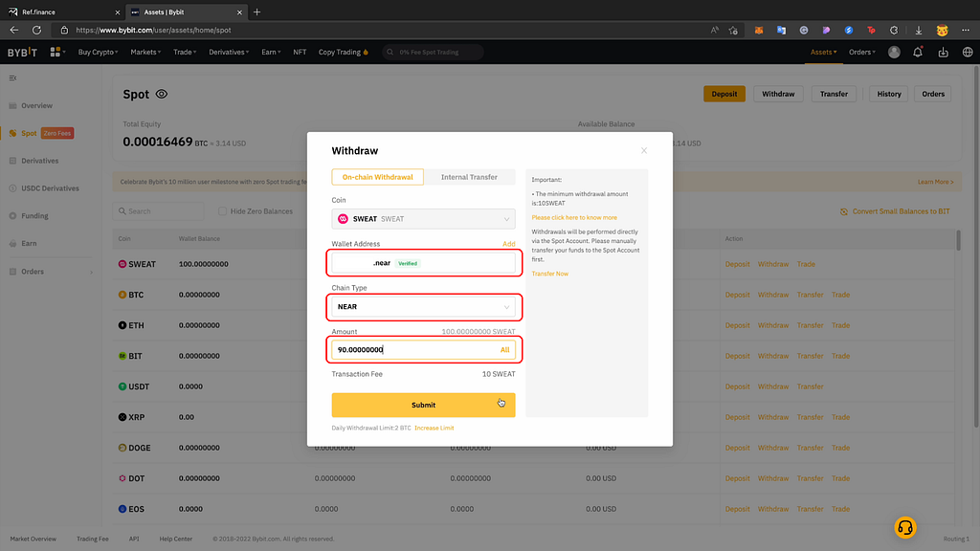
Task: Focus the Wallet Address field
Action: pos(423,263)
